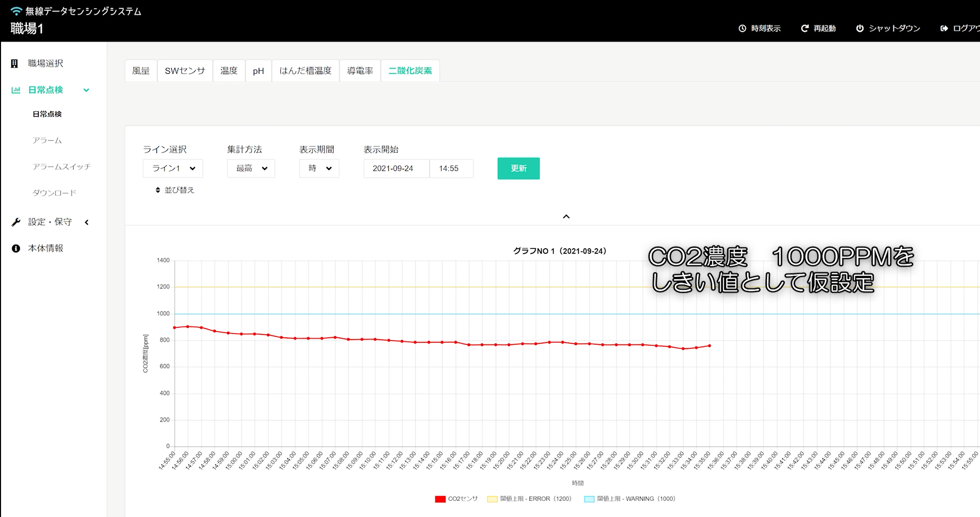980x517 pixels.
Task: Click the sort arrows icon next to 並び替え
Action: [x=158, y=190]
